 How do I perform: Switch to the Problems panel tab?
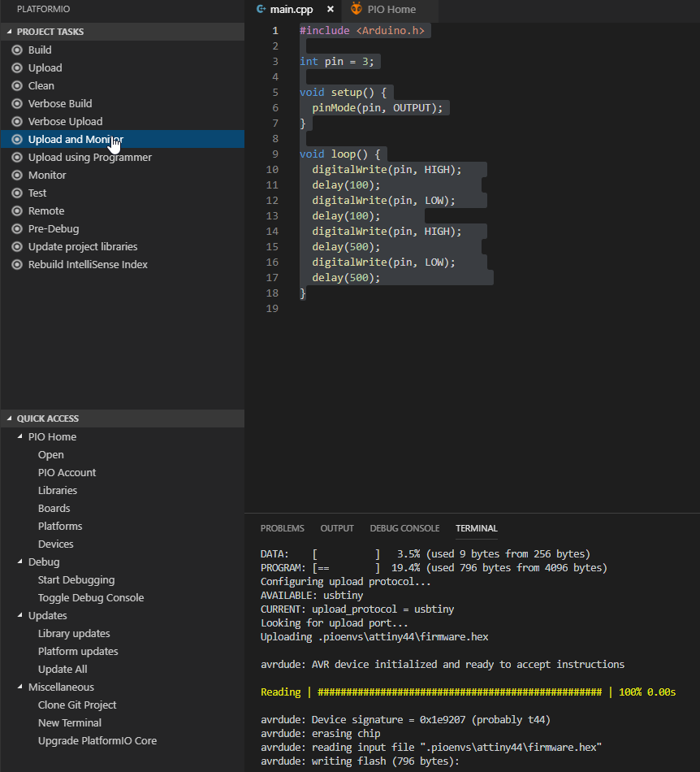pos(282,528)
